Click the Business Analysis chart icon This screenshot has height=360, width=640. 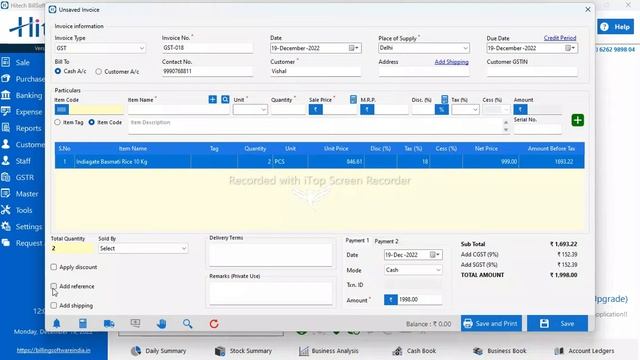(x=304, y=351)
